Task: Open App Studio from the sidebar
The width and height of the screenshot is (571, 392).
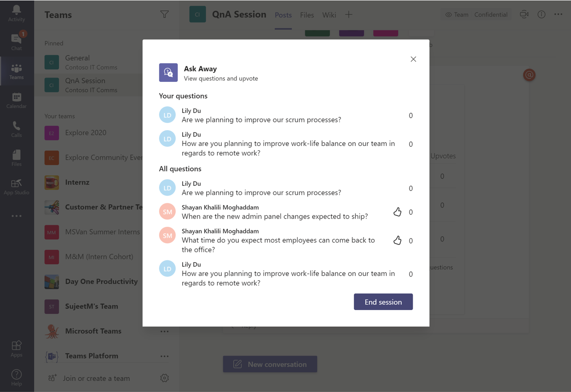Action: point(17,186)
